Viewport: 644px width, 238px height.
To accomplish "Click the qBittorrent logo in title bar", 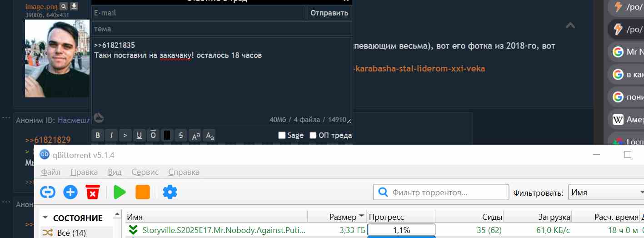I will (45, 155).
